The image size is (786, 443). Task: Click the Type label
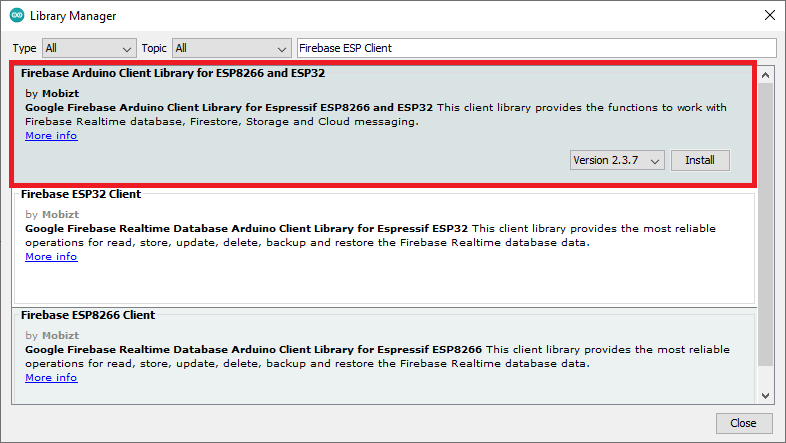click(24, 48)
